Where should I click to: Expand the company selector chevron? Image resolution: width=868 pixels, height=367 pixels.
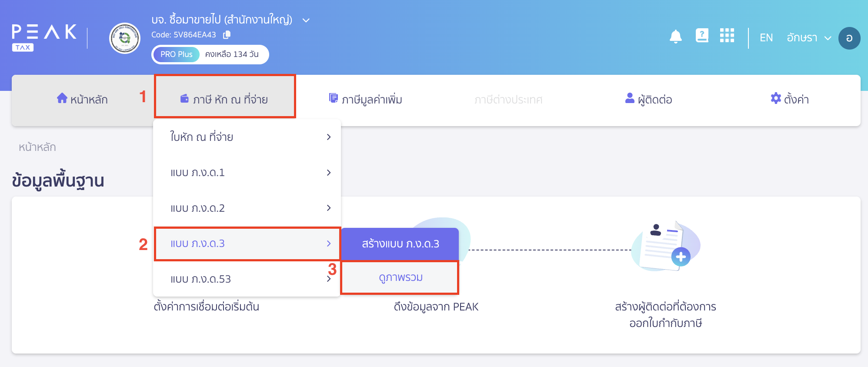pos(306,20)
